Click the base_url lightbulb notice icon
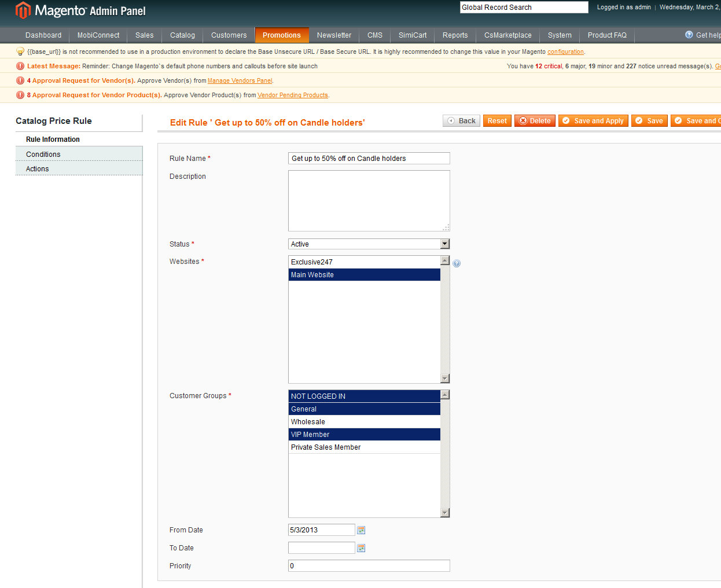The image size is (721, 588). [20, 52]
